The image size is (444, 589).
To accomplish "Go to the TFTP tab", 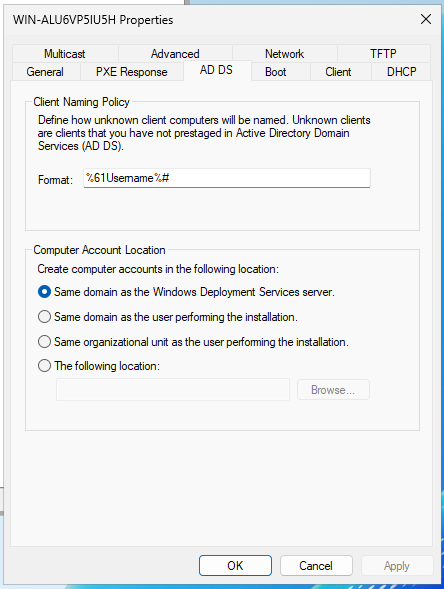I will [x=383, y=54].
